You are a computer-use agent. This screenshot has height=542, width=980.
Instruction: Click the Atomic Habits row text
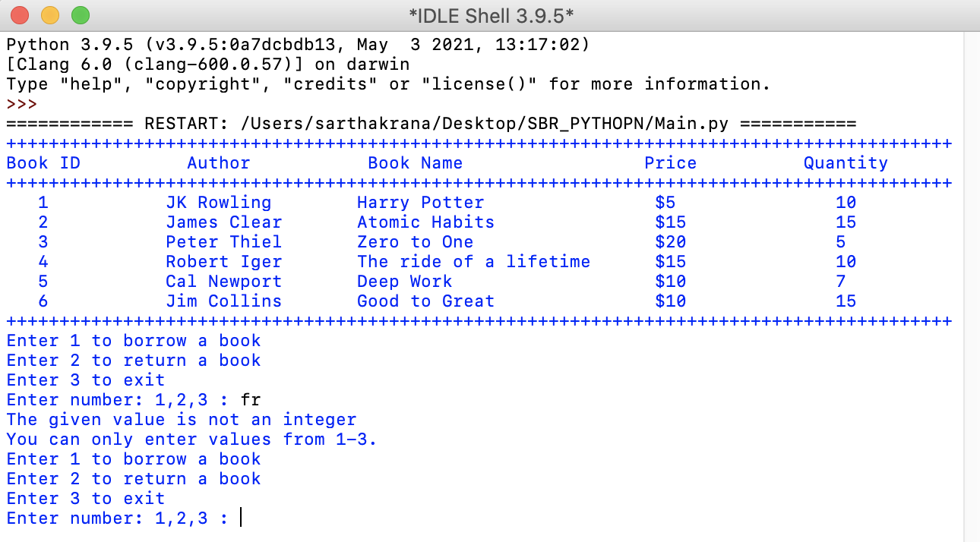pos(425,222)
